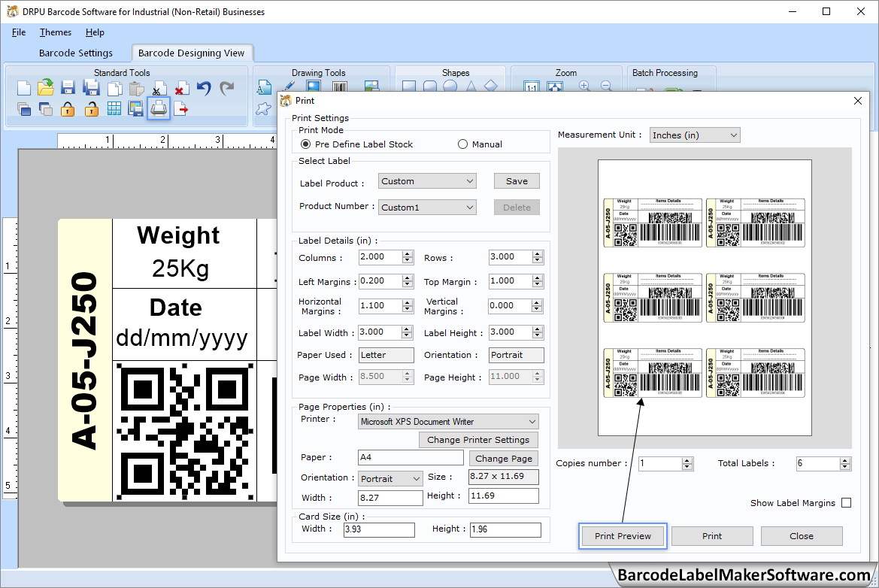The height and width of the screenshot is (588, 879).
Task: Insert an Ellipse from the Shapes panel
Action: (x=450, y=86)
